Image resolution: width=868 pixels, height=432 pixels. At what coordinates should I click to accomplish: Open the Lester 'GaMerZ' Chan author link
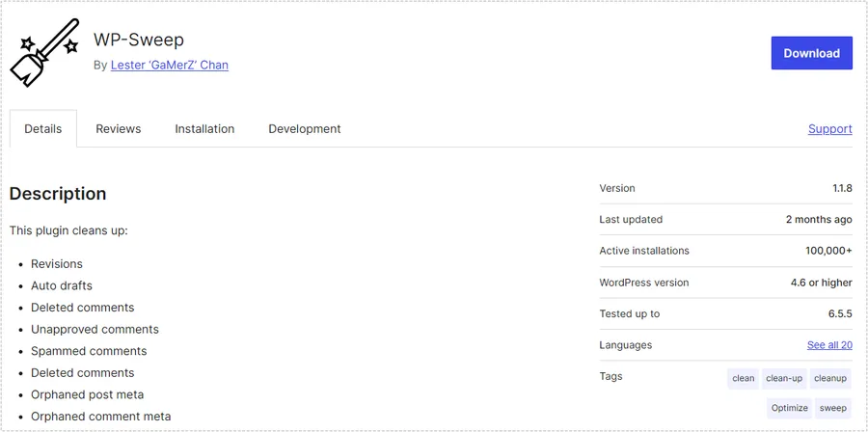170,65
